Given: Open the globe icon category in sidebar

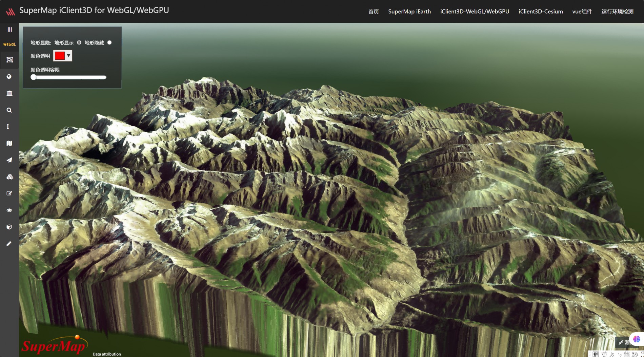Looking at the screenshot, I should click(9, 77).
